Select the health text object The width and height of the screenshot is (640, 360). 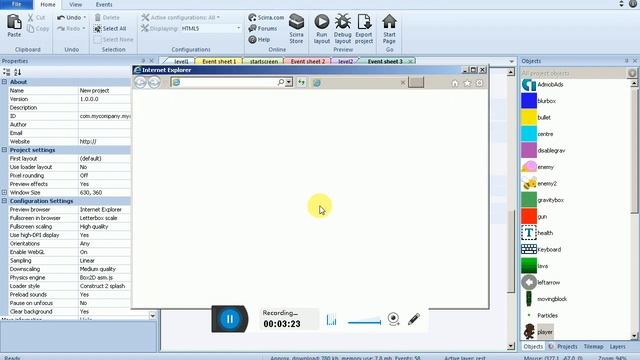[x=537, y=233]
